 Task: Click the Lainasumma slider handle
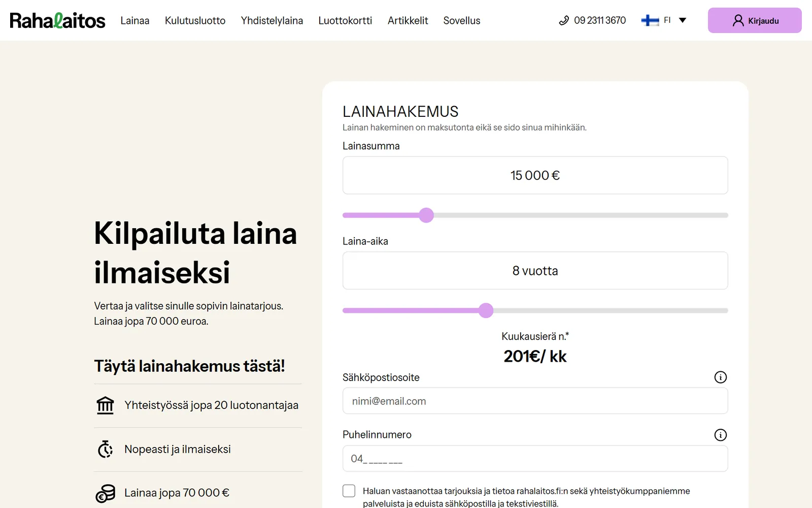click(426, 215)
